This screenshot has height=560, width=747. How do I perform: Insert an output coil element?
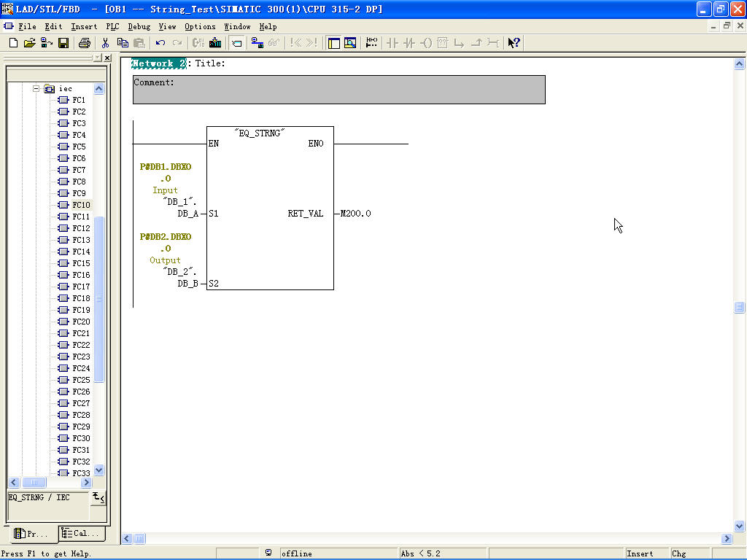point(426,43)
